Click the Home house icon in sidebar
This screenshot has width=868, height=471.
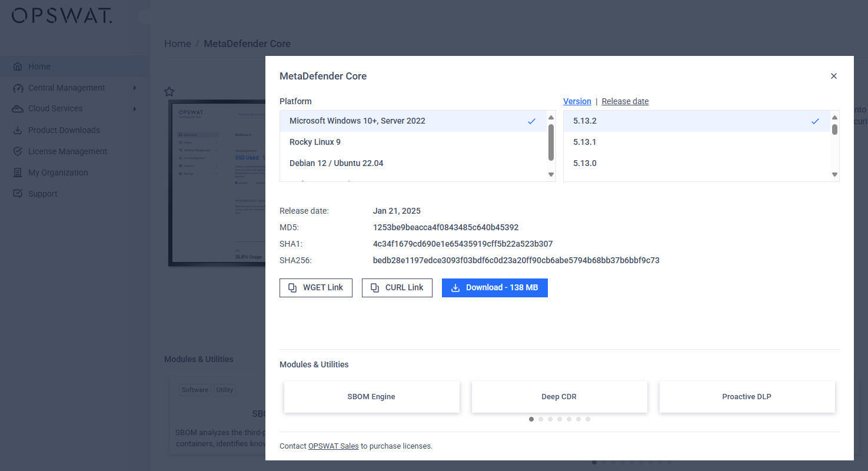pyautogui.click(x=18, y=67)
